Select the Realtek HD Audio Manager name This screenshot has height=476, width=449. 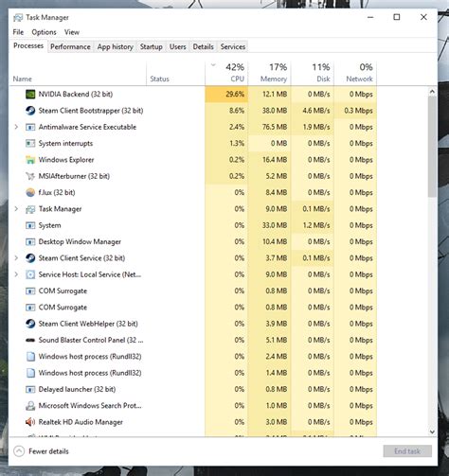coord(81,422)
